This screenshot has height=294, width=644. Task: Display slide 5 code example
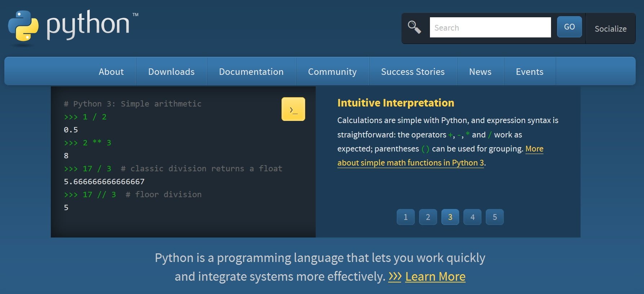494,217
